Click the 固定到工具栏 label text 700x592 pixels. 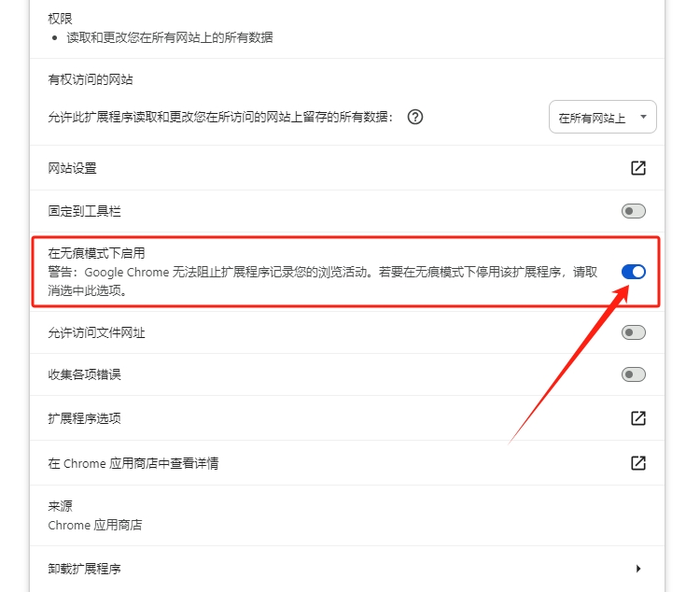point(85,212)
